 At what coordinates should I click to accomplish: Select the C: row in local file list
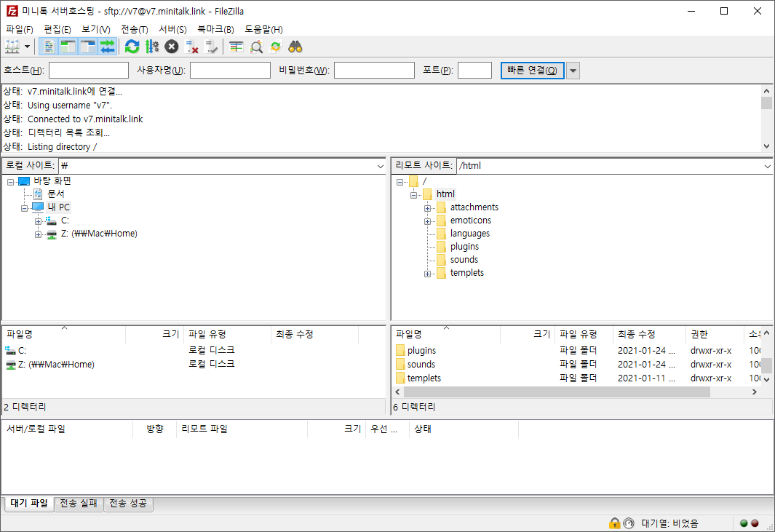click(x=194, y=351)
